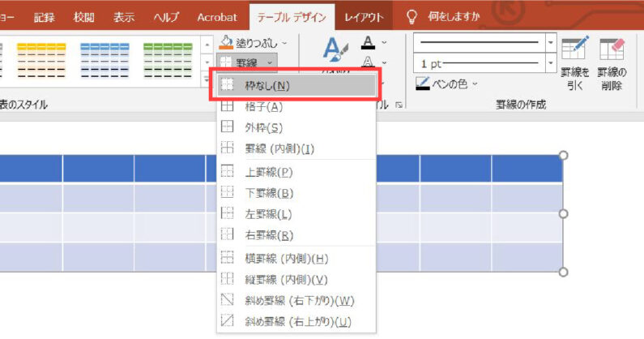Click the 何をしますか search box
Screen dimensions: 644x339
tap(454, 16)
